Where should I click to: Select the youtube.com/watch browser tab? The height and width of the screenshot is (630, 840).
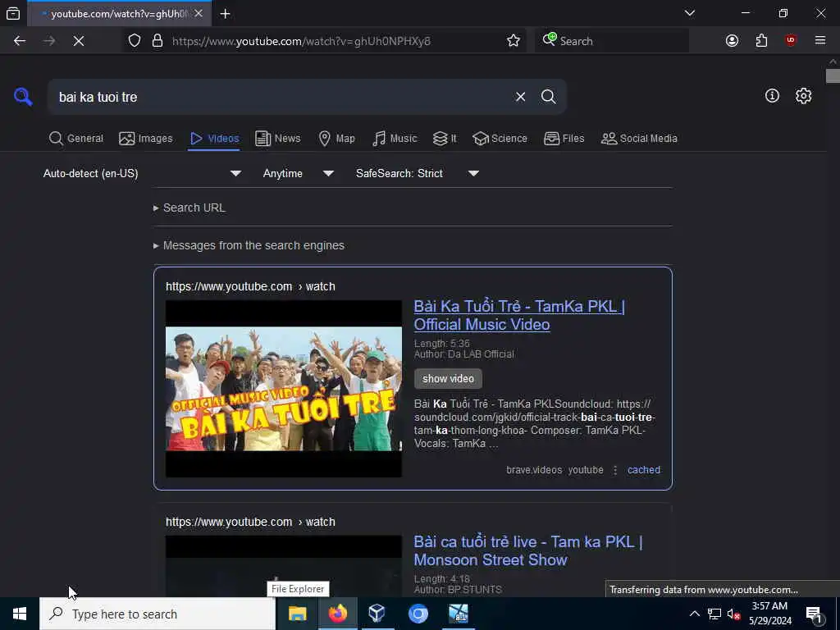120,13
